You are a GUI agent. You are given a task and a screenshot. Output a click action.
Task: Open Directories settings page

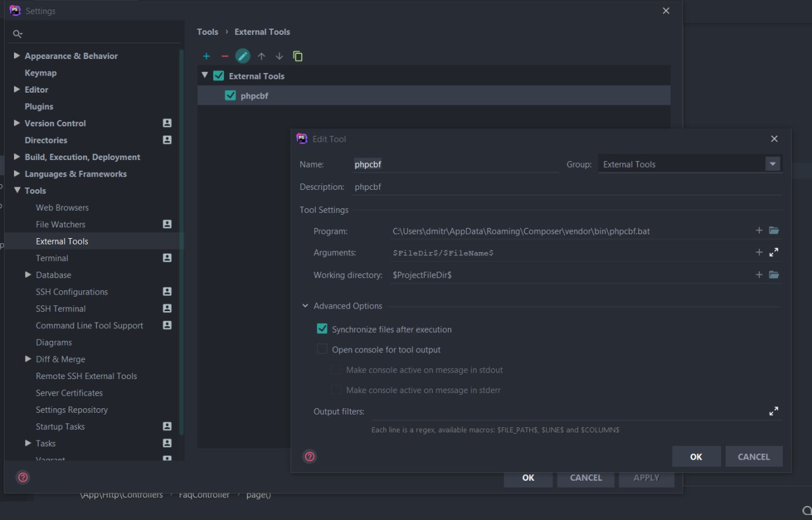[46, 140]
